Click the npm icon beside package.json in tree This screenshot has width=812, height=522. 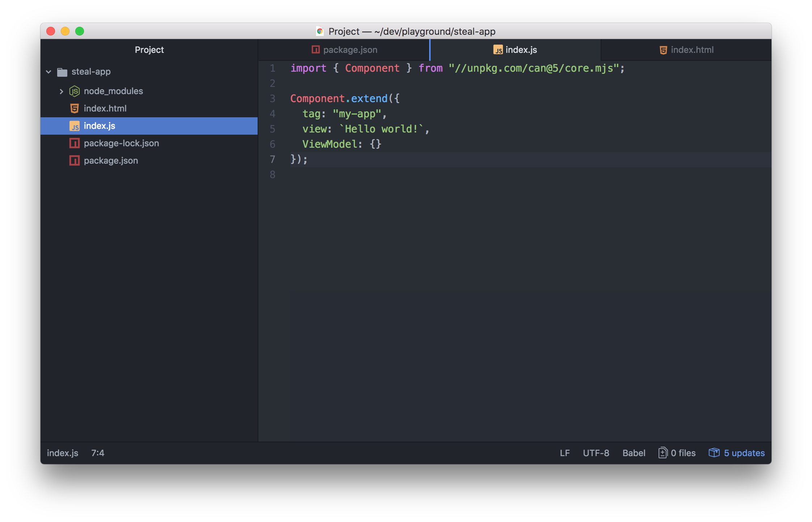point(75,161)
